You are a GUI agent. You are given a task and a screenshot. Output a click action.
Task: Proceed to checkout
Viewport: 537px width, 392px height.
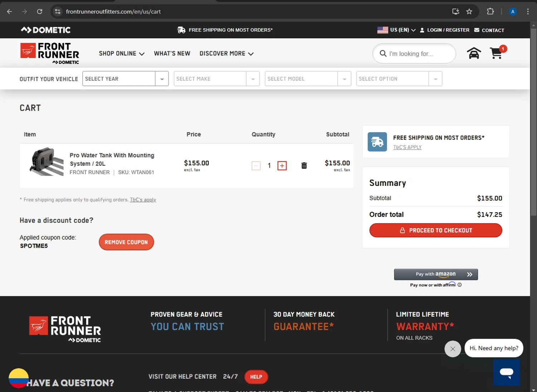pos(436,230)
